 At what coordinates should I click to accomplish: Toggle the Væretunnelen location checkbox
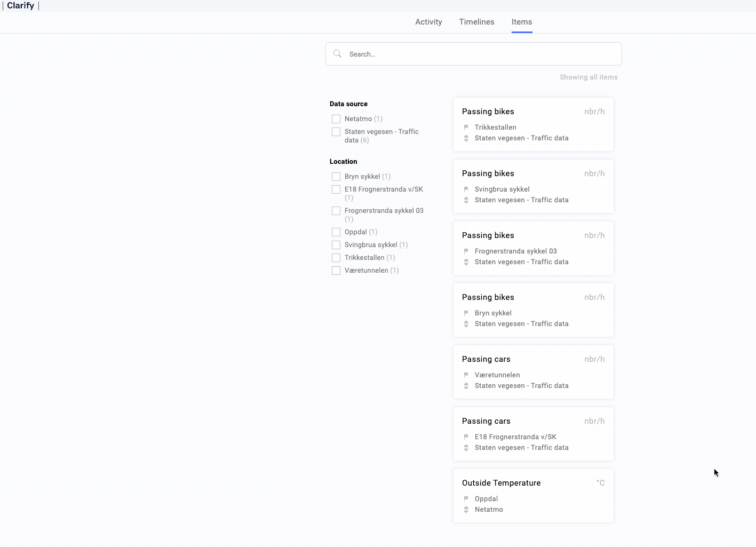pos(336,271)
